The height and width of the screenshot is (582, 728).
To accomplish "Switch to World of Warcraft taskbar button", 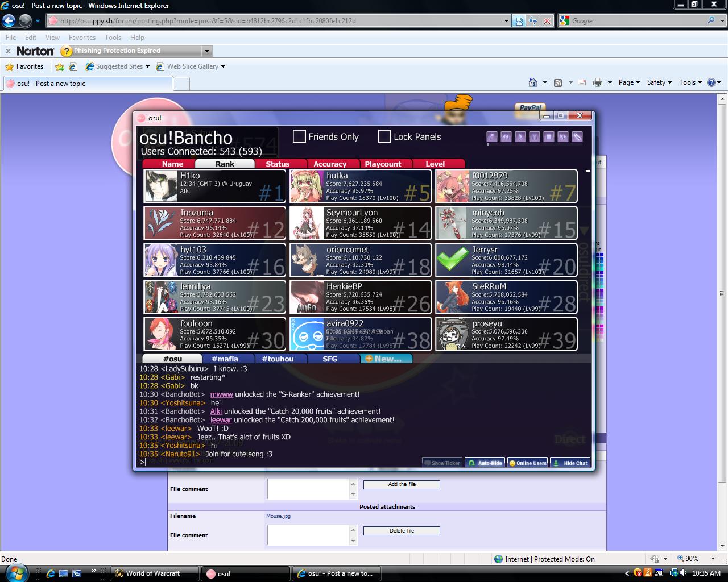I will [154, 573].
